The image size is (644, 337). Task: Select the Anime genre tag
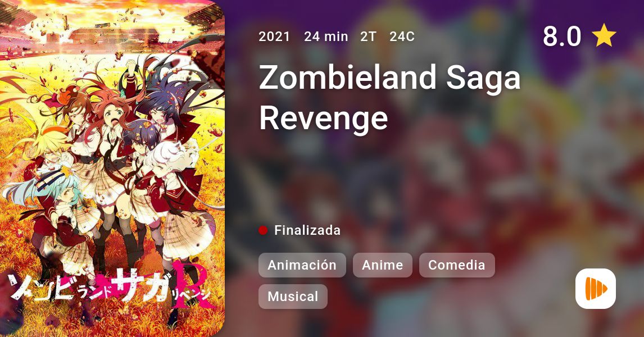pyautogui.click(x=382, y=265)
